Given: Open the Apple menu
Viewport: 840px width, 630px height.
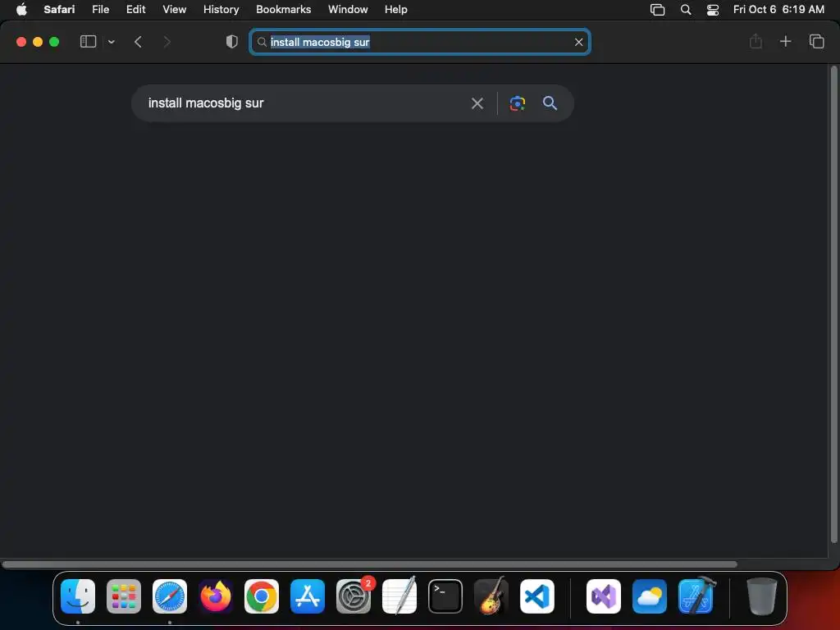Looking at the screenshot, I should (21, 9).
